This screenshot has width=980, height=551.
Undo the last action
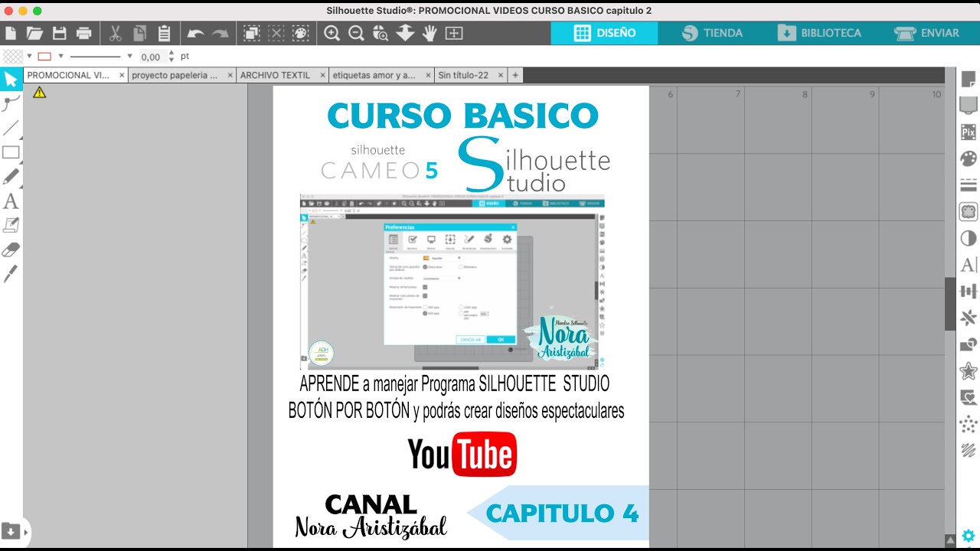tap(195, 34)
